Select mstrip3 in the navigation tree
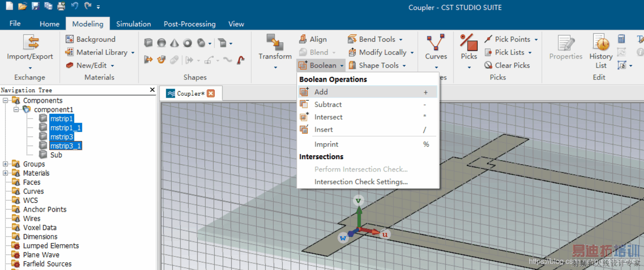The width and height of the screenshot is (644, 270). click(x=62, y=137)
